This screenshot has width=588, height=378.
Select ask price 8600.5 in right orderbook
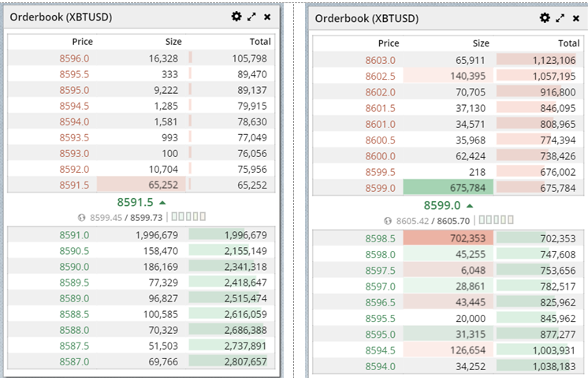pos(380,140)
